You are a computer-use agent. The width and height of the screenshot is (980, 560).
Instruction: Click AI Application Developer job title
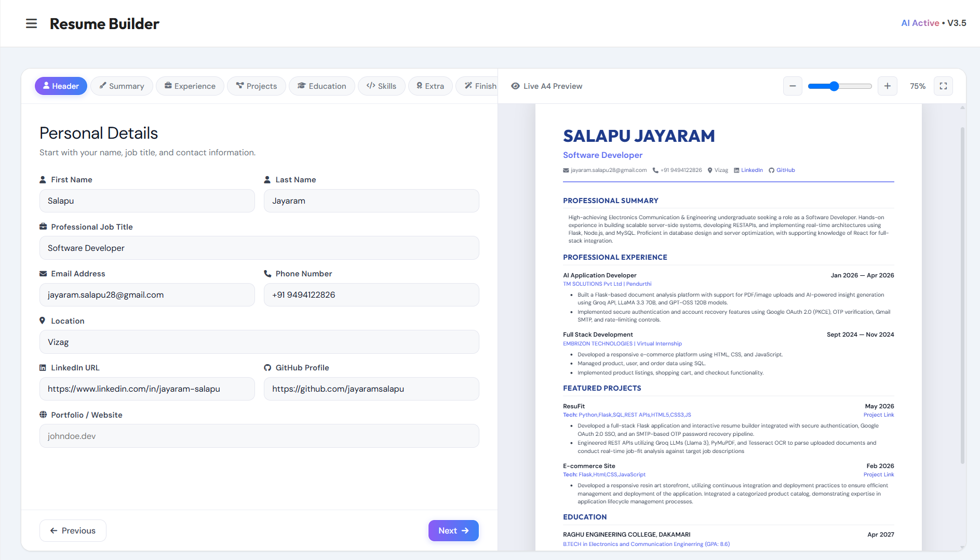point(599,275)
